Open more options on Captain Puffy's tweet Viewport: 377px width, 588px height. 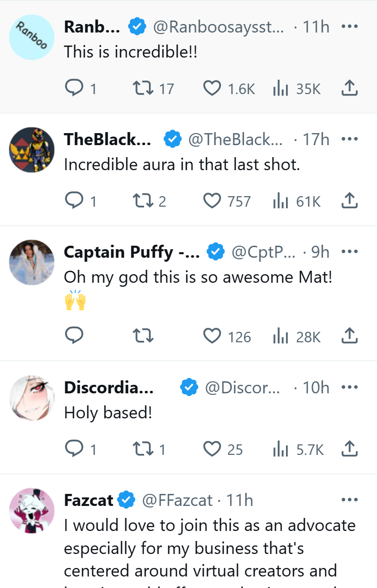point(349,252)
